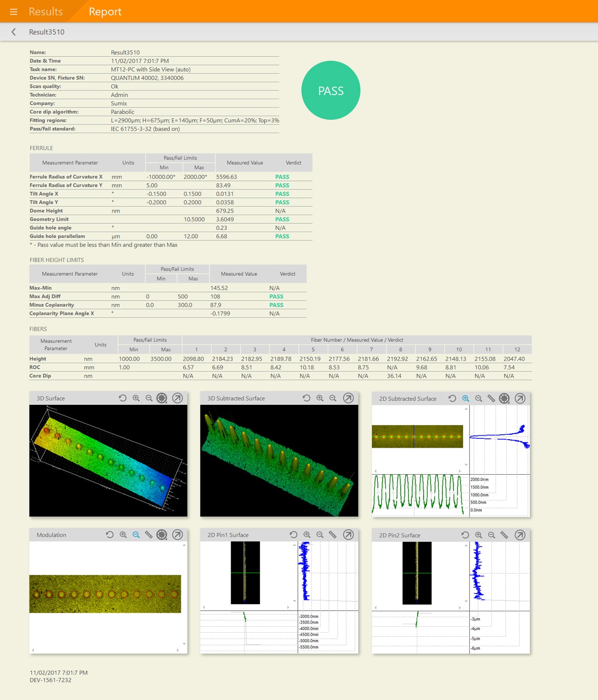Select fiber 1 height value 2098.80
The width and height of the screenshot is (598, 700).
193,359
